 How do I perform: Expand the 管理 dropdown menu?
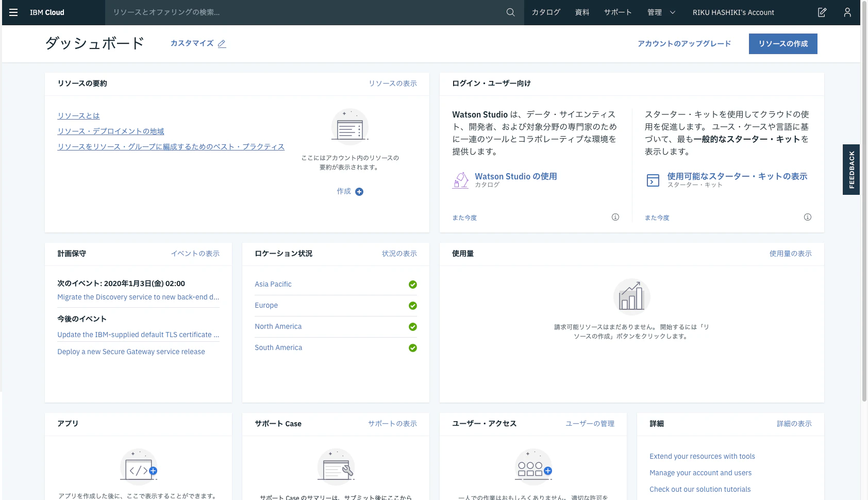click(661, 12)
